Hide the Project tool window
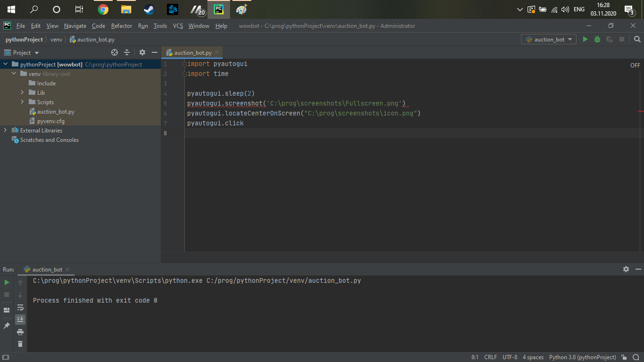This screenshot has height=362, width=644. pos(155,53)
